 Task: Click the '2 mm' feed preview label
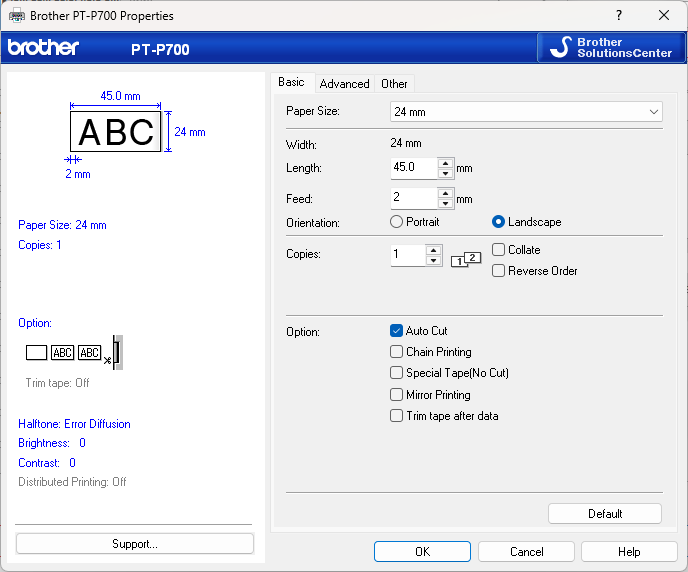pyautogui.click(x=78, y=174)
